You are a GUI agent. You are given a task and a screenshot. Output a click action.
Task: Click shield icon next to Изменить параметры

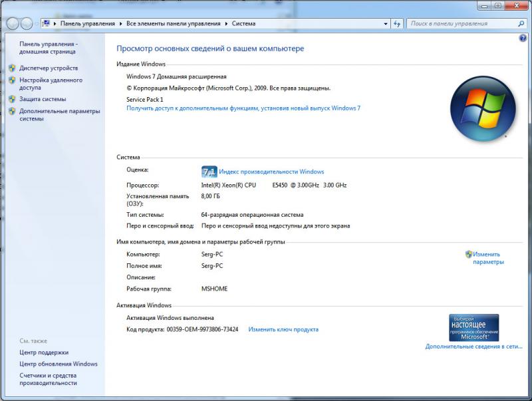point(469,254)
